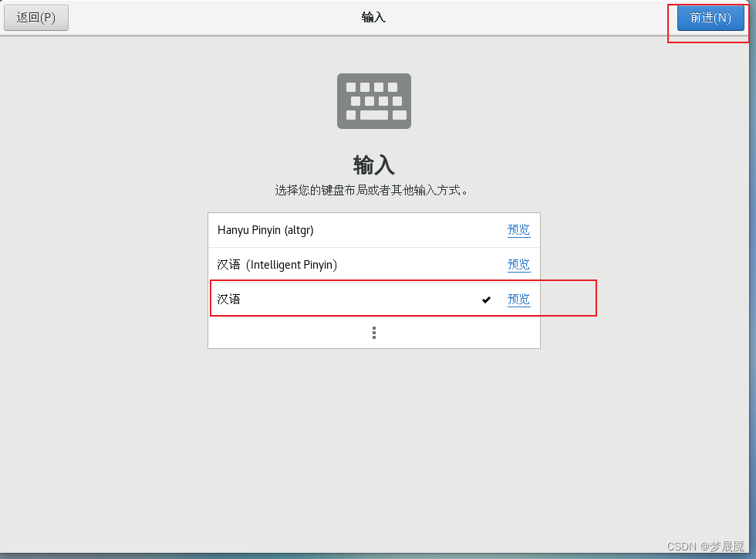Click the checkmark beside 汉语

click(x=486, y=300)
